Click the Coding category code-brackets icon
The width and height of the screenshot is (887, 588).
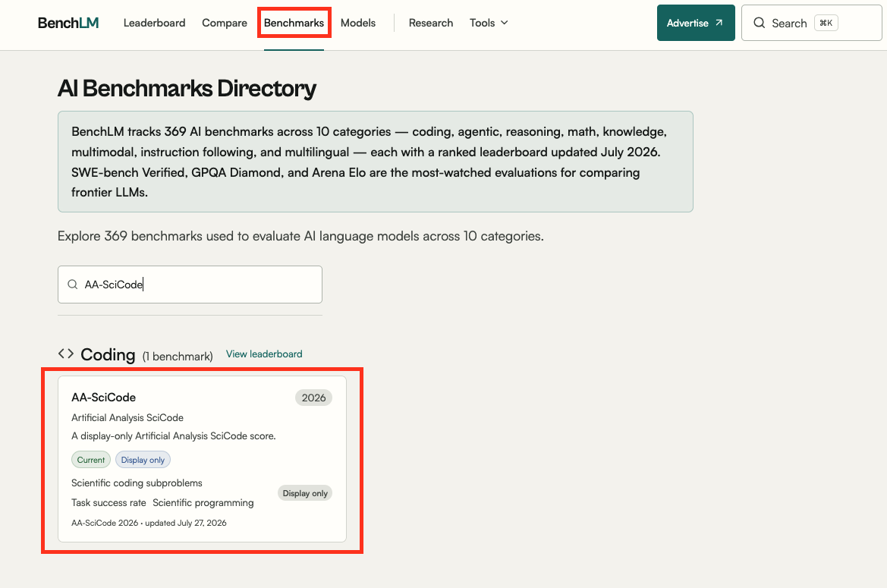pyautogui.click(x=66, y=354)
